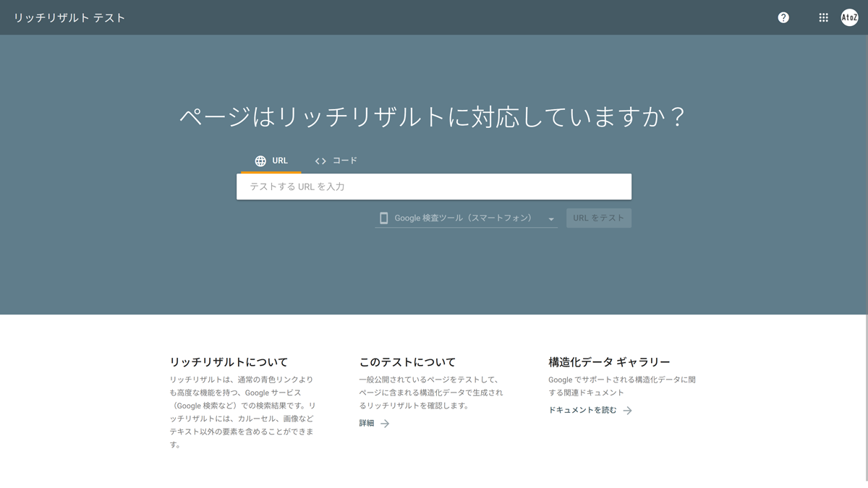Screen dimensions: 868x488
Task: Click the リッチリザルト テスト app bar title
Action: [x=69, y=17]
